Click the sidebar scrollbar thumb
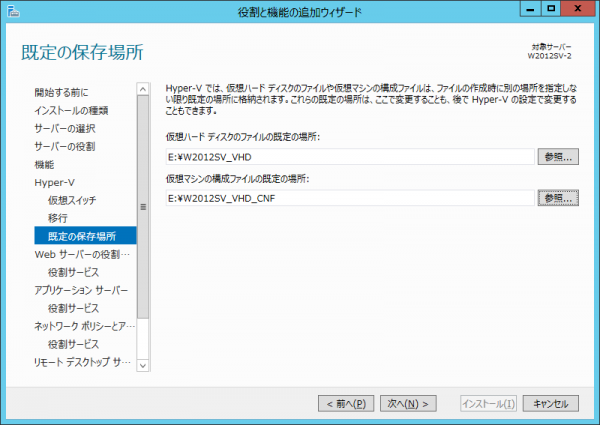This screenshot has width=600, height=425. tap(143, 206)
